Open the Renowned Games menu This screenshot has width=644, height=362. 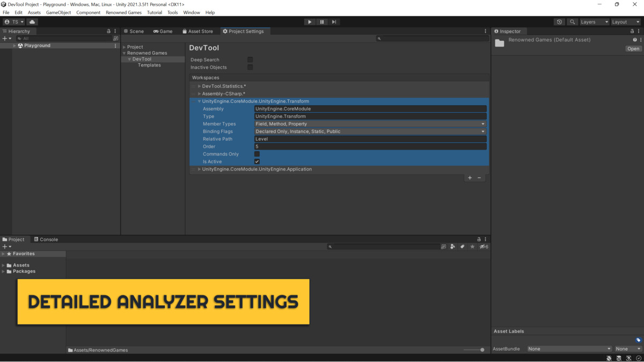[x=123, y=12]
